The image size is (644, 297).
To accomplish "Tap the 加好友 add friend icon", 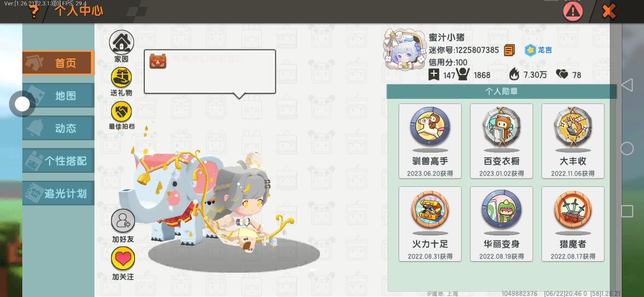I will click(x=123, y=221).
